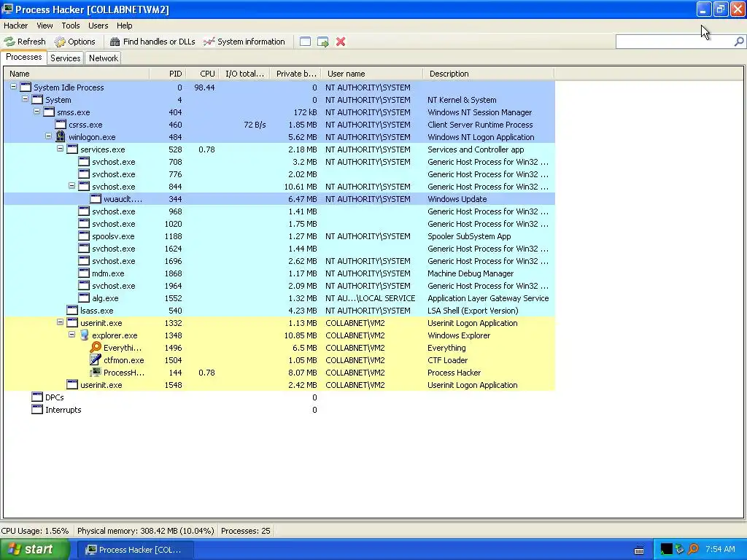Collapse the smss.exe tree node

click(36, 112)
